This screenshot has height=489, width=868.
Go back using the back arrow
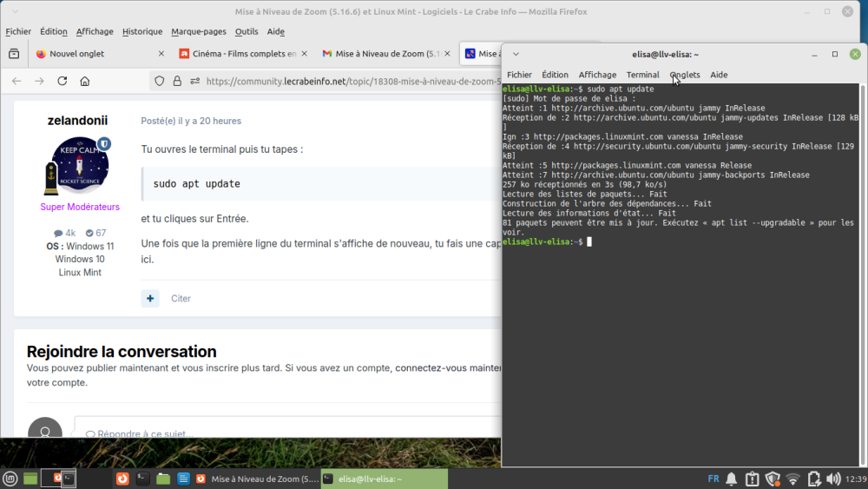pos(16,82)
